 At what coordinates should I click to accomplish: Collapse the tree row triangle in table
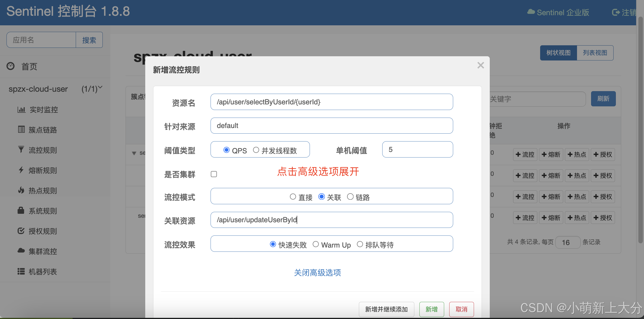coord(134,153)
